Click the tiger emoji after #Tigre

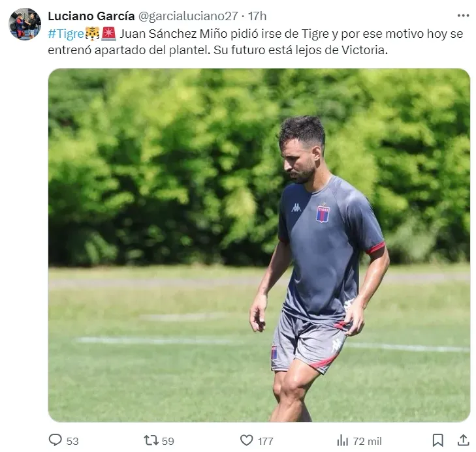[91, 33]
